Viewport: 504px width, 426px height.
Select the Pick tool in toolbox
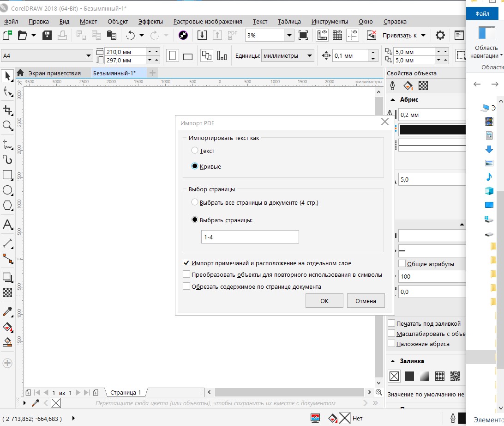[7, 75]
